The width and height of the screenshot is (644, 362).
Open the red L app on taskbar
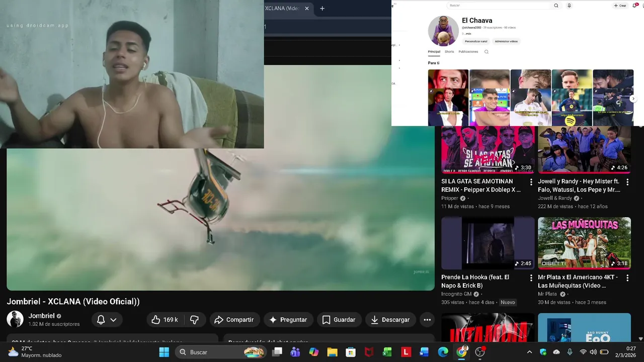[x=406, y=352]
